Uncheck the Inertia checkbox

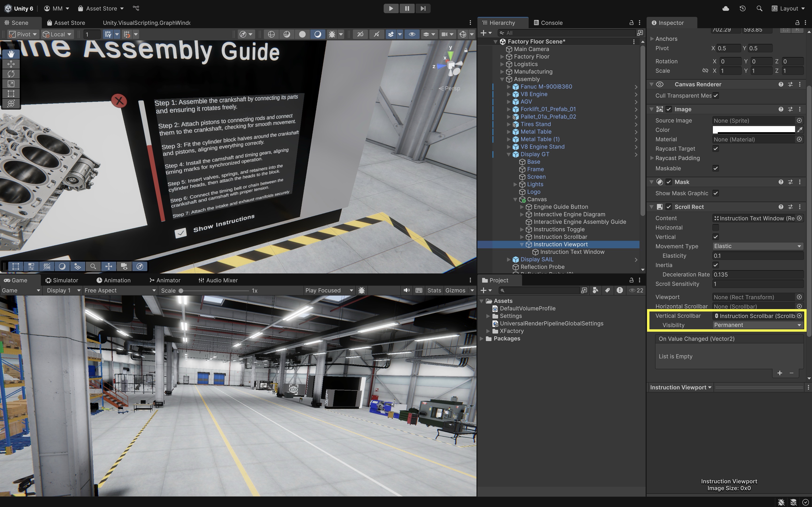(x=715, y=265)
